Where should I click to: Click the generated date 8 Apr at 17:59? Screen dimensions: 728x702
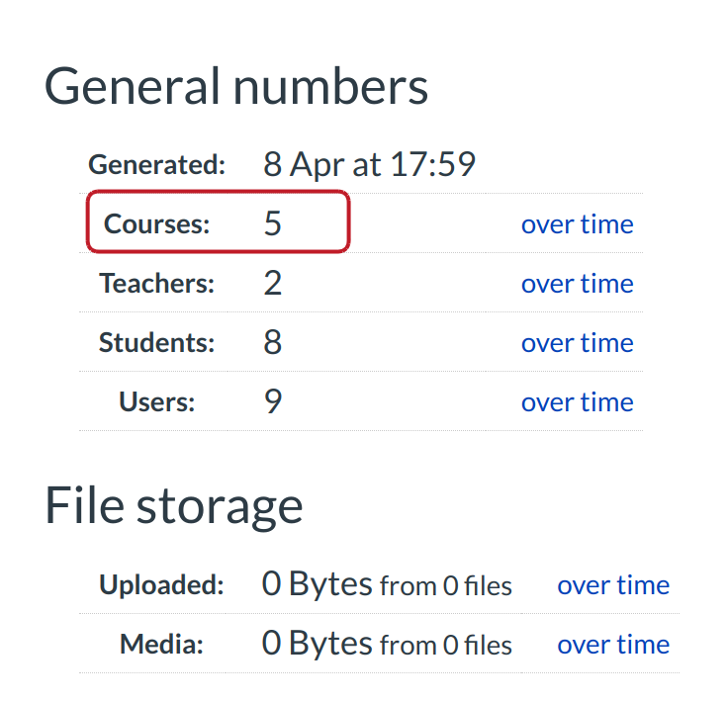[369, 164]
